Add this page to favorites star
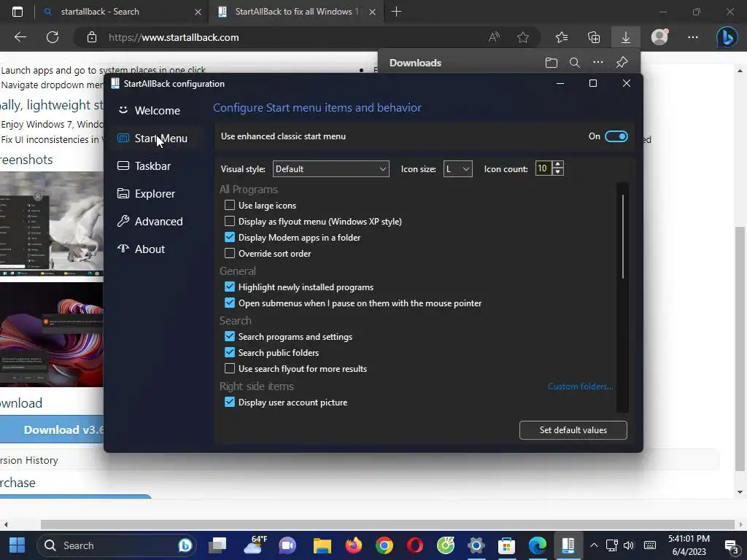747x560 pixels. [523, 37]
